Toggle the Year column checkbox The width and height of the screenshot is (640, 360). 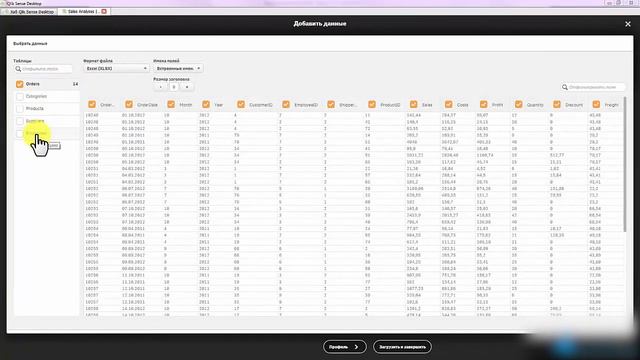click(206, 104)
